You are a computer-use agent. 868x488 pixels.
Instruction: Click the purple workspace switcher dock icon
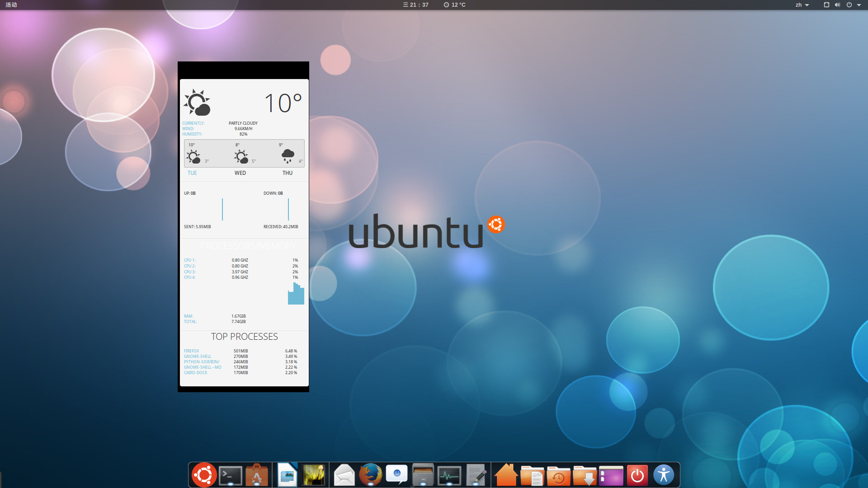click(x=611, y=475)
